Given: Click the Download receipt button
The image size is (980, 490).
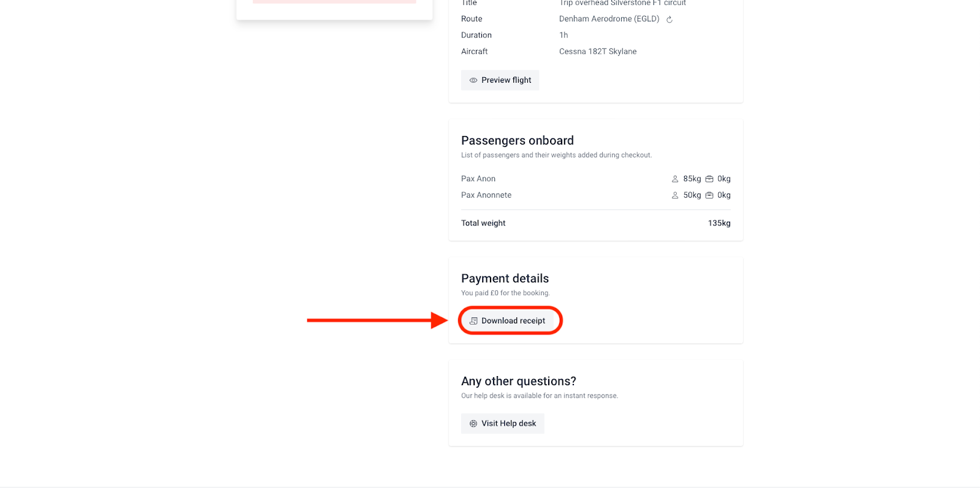Looking at the screenshot, I should (507, 321).
